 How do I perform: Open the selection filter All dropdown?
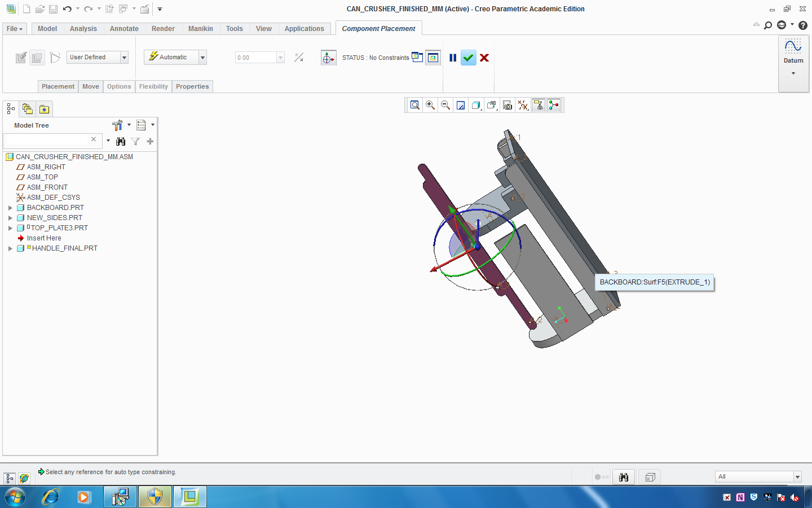[x=797, y=477]
